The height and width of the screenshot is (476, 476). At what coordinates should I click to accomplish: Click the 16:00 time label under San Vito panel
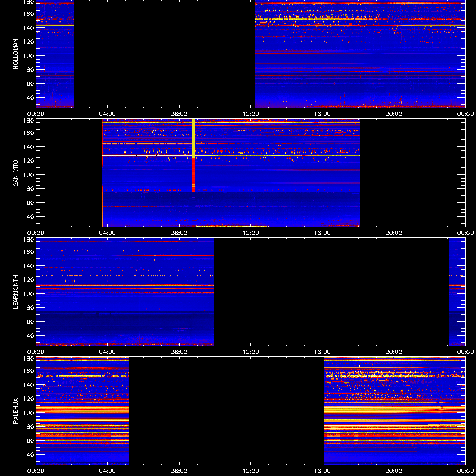coord(322,233)
